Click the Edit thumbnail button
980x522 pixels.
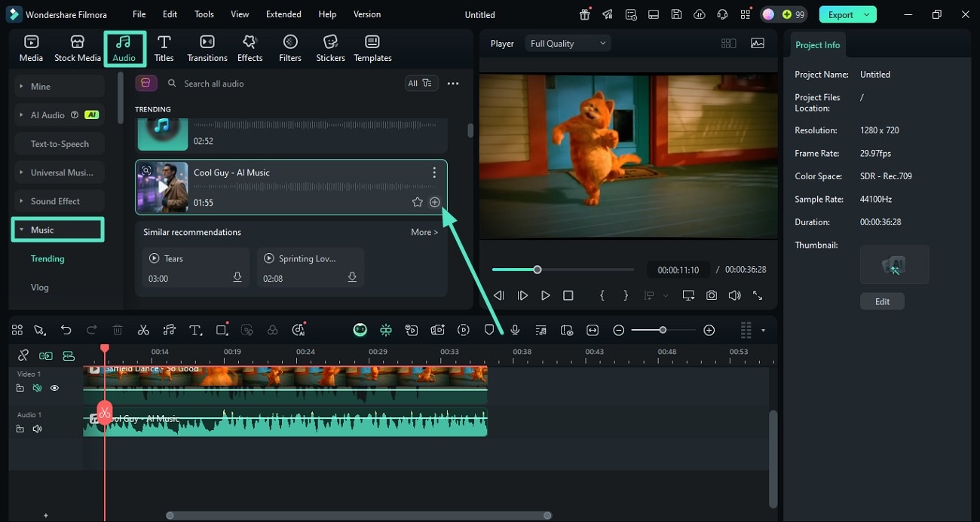click(882, 301)
